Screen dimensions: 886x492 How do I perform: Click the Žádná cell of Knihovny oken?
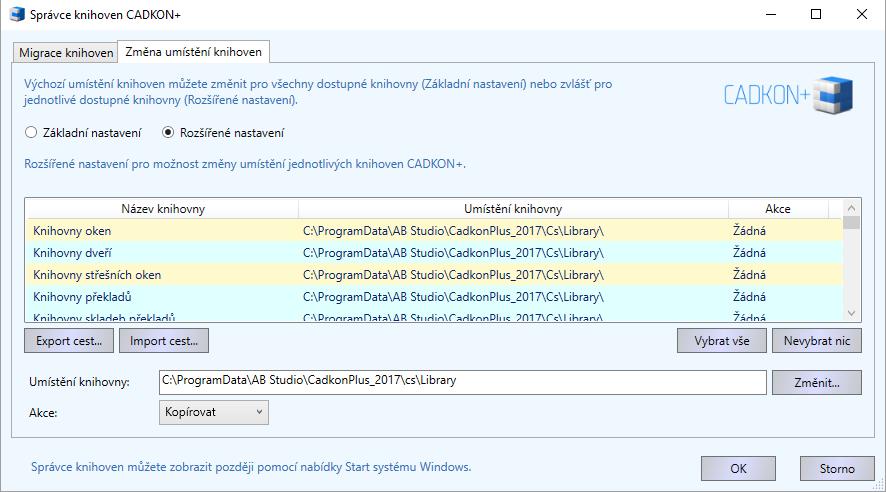point(749,230)
